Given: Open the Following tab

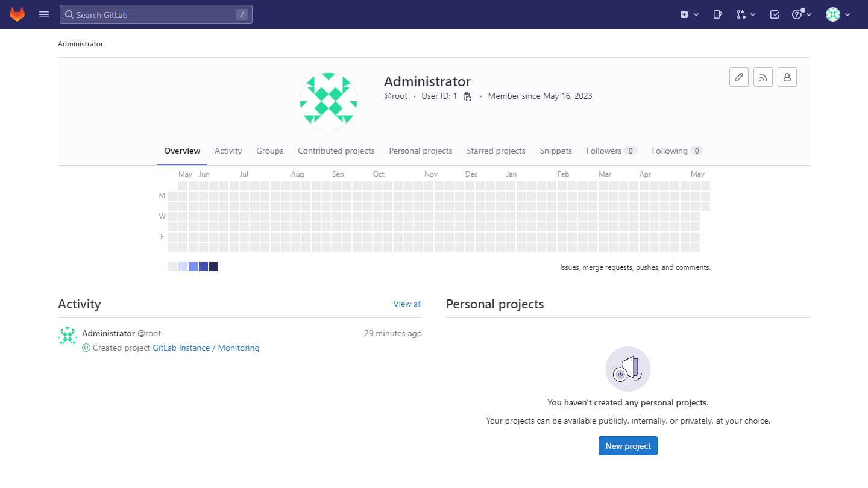Looking at the screenshot, I should (678, 151).
